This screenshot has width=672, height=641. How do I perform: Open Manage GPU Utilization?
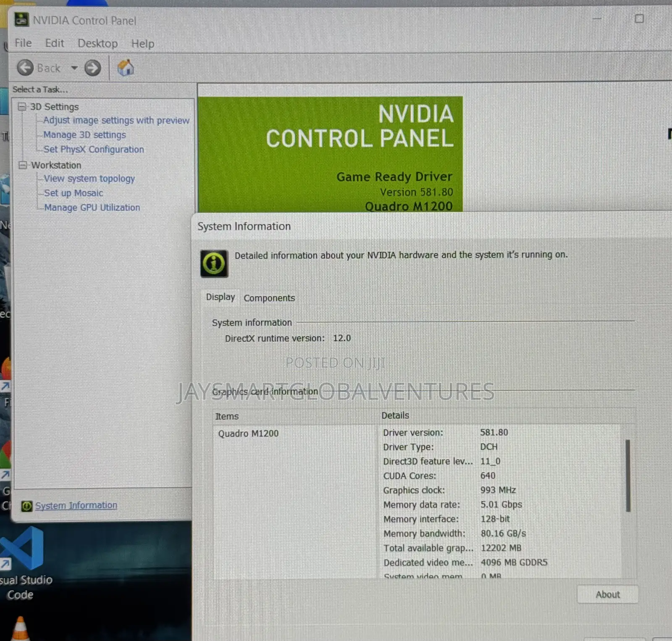(x=92, y=208)
